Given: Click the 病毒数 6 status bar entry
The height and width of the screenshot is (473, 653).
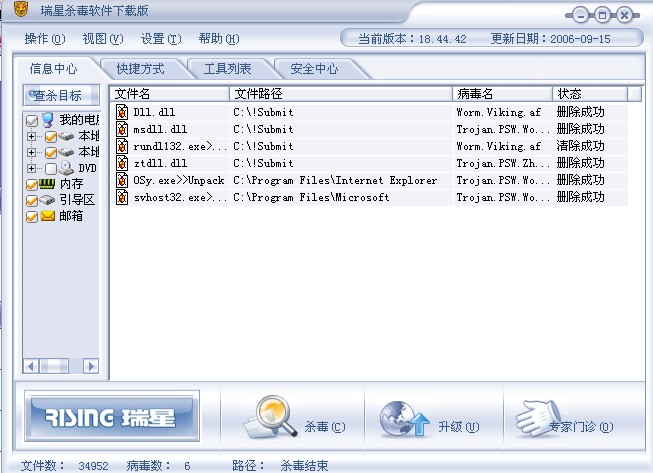Looking at the screenshot, I should click(158, 466).
